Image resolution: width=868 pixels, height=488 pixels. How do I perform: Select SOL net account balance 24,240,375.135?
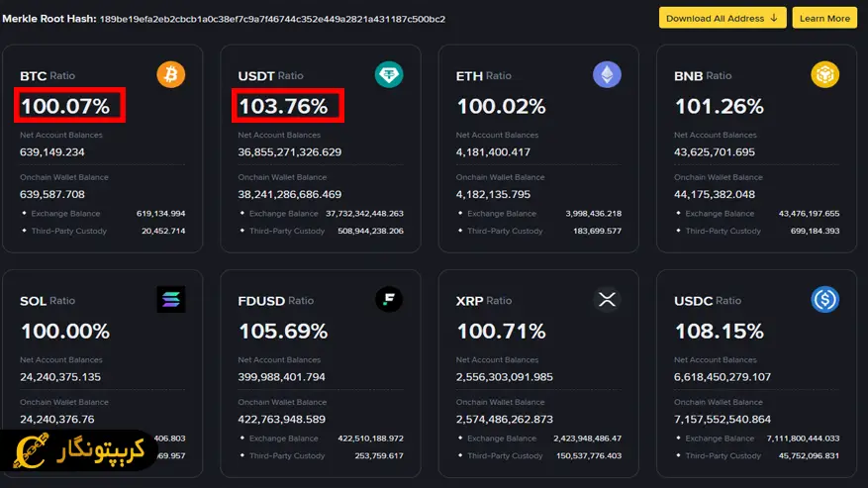60,377
